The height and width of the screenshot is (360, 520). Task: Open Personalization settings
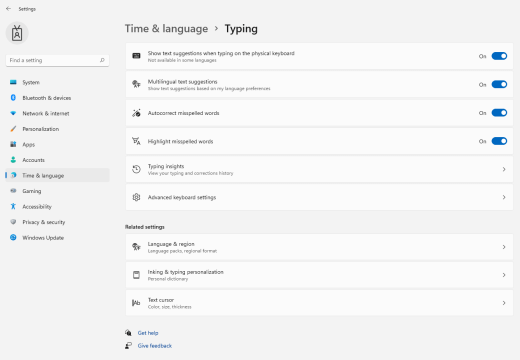tap(57, 129)
